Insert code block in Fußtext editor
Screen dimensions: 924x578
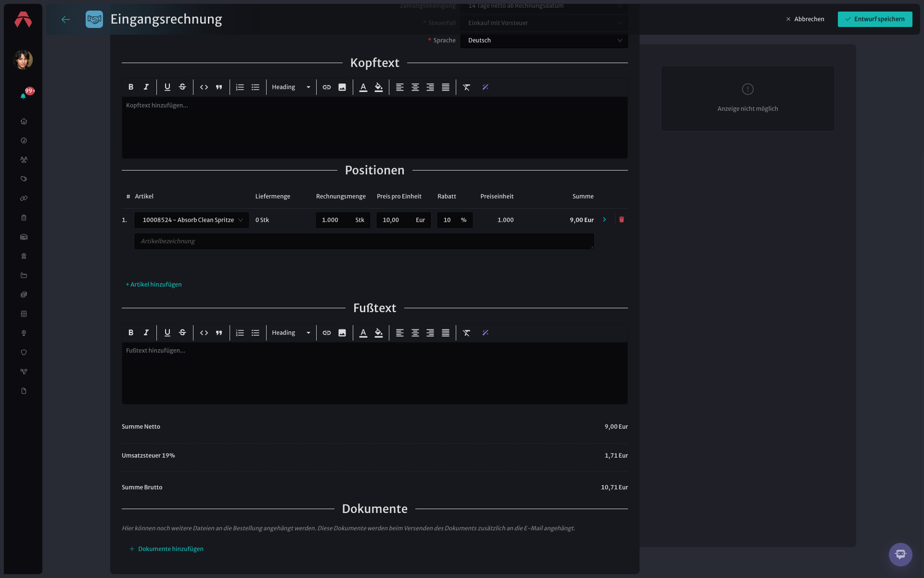(x=204, y=333)
